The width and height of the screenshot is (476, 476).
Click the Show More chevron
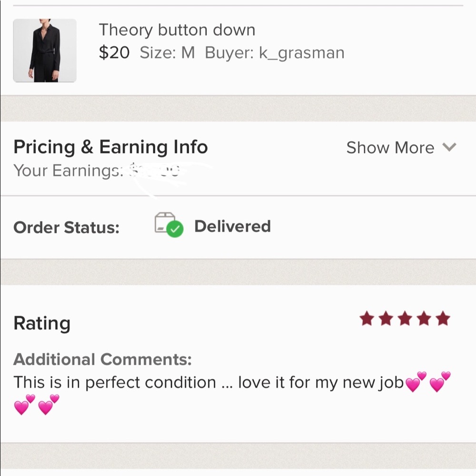coord(449,148)
